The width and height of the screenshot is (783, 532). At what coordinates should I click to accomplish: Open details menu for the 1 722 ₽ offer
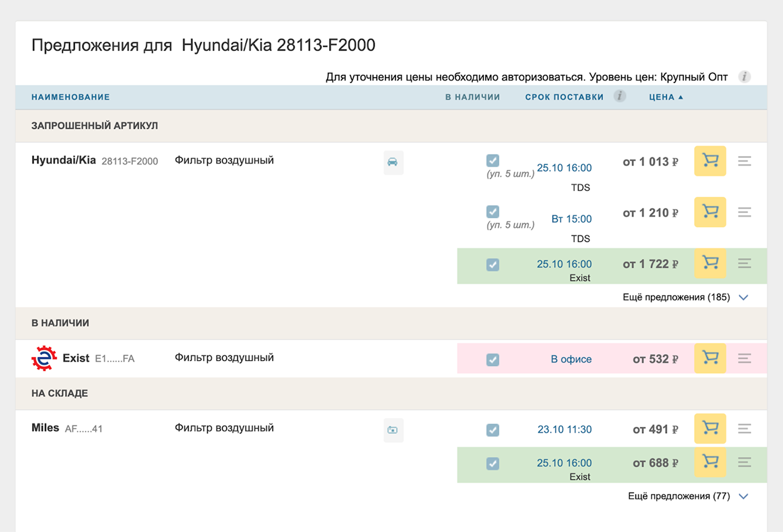pos(744,263)
